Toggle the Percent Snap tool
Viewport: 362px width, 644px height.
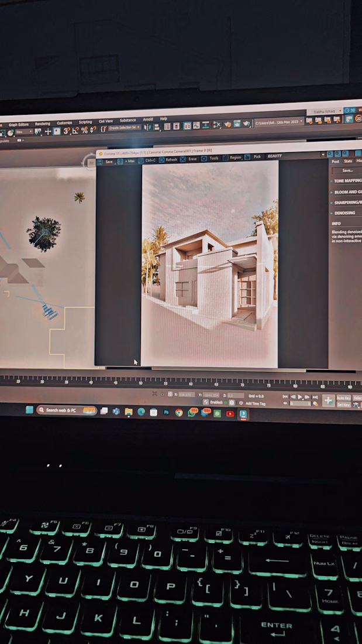pos(85,130)
